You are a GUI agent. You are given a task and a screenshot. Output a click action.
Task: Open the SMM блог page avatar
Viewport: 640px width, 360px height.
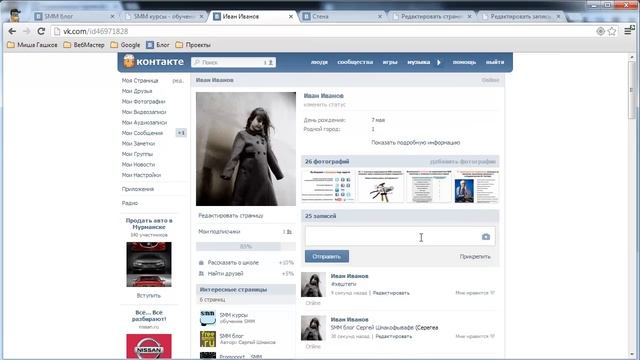[208, 339]
